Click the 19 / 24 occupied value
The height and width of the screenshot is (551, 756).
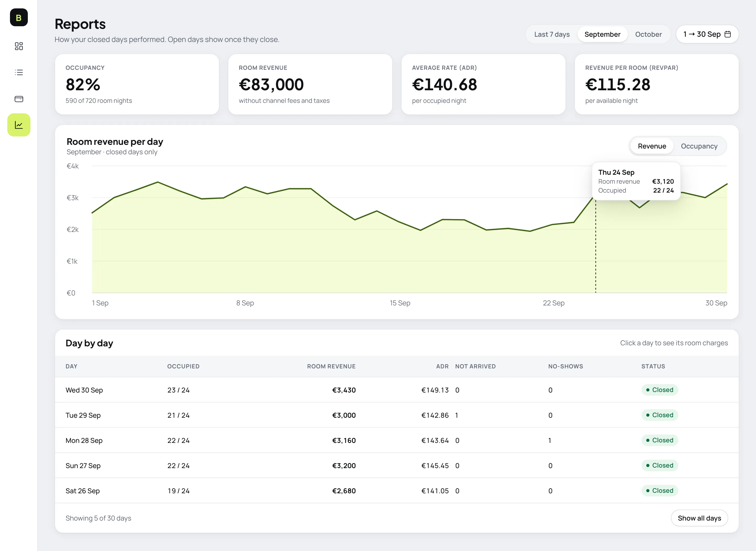178,491
